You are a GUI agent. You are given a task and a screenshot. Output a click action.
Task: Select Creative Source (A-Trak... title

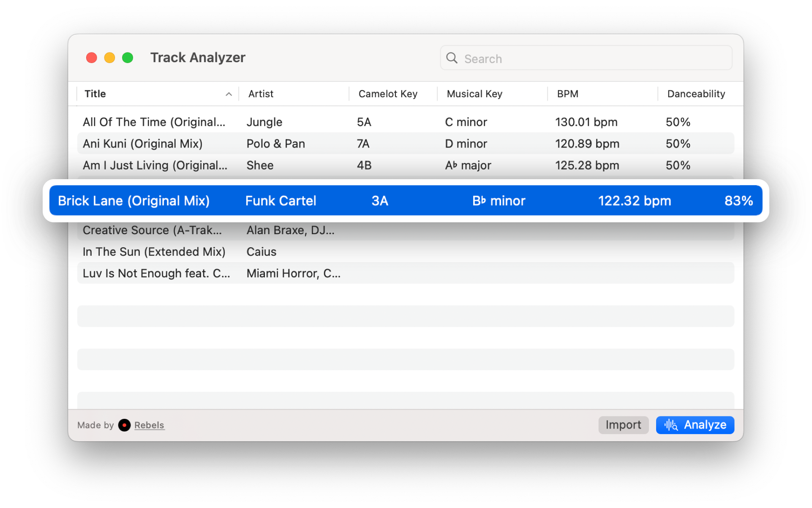152,230
